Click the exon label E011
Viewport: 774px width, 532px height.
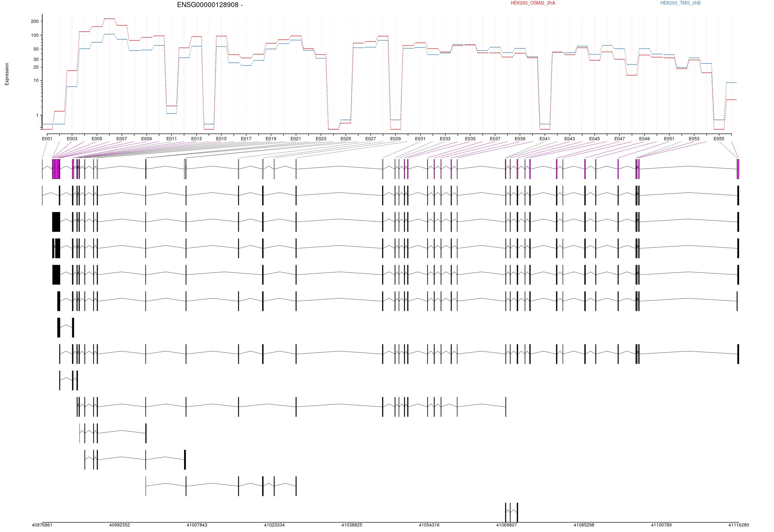[x=171, y=139]
